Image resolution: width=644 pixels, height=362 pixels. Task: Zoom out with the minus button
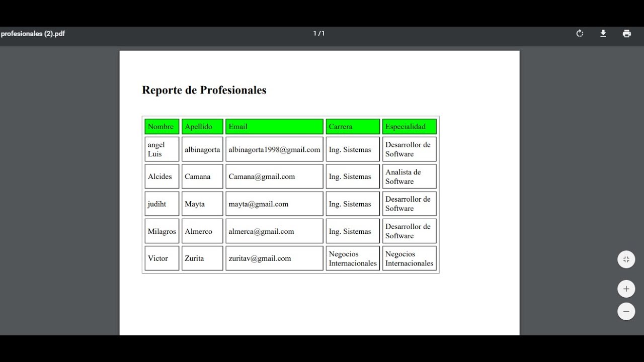(x=626, y=311)
